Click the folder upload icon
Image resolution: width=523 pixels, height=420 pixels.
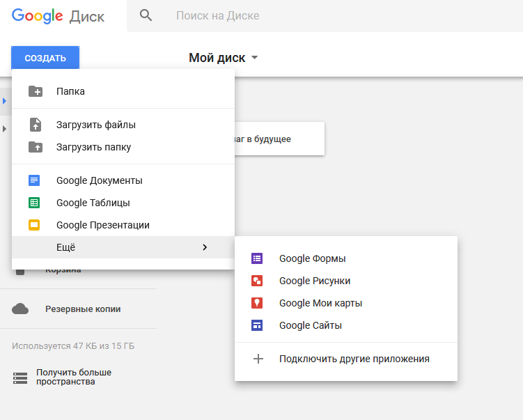tap(36, 147)
